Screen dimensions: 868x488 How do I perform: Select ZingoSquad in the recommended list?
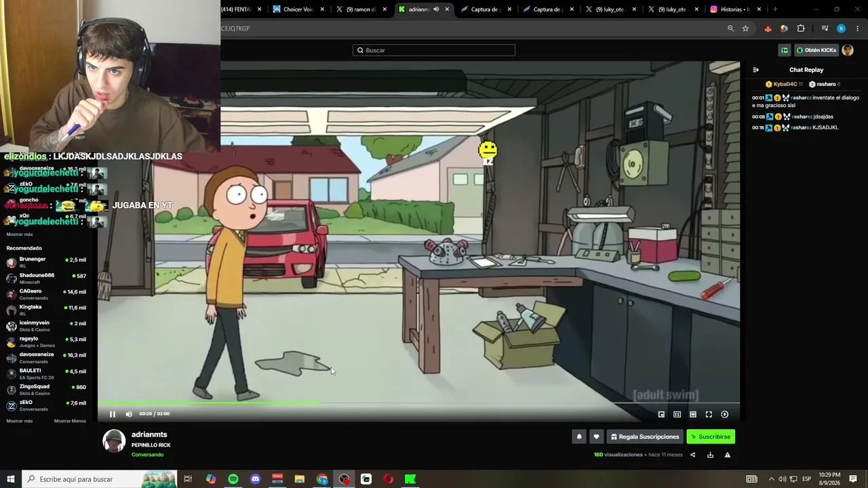pyautogui.click(x=47, y=389)
